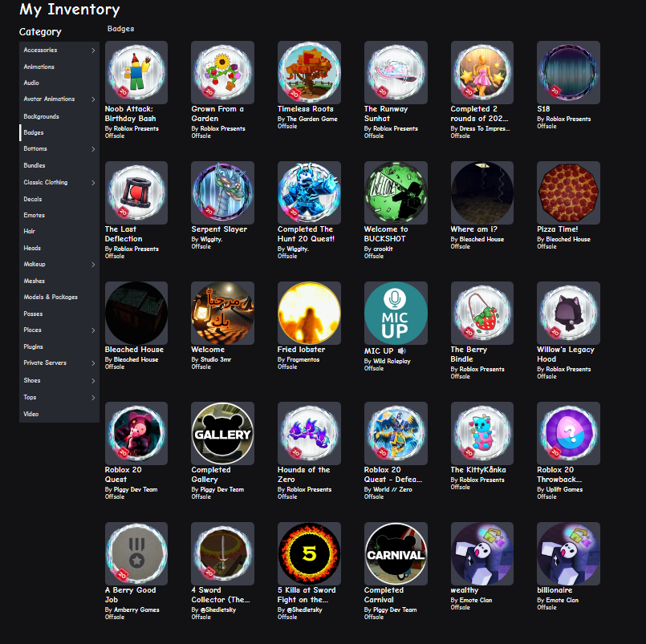Expand the Avatar Animations submenu arrow

tap(93, 99)
